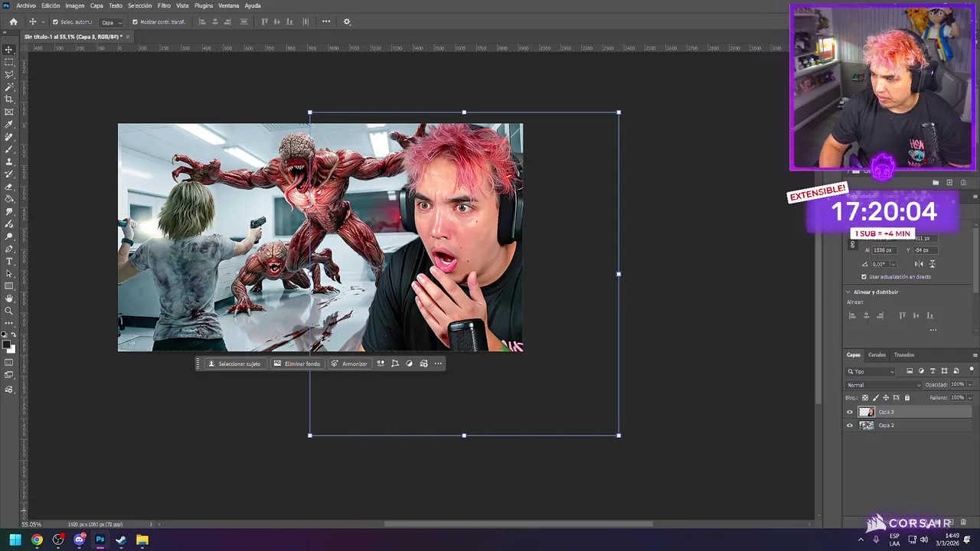980x551 pixels.
Task: Open options bar three-dots more align options
Action: [x=326, y=21]
